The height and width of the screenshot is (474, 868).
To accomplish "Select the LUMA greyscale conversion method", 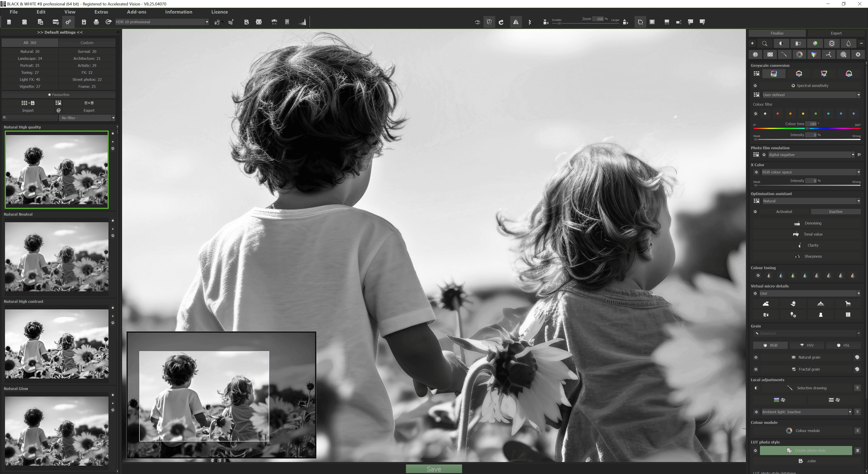I will point(849,73).
